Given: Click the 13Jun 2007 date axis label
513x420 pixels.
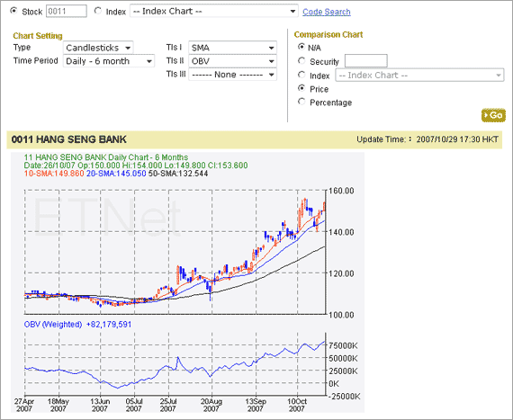Looking at the screenshot, I should pos(100,405).
